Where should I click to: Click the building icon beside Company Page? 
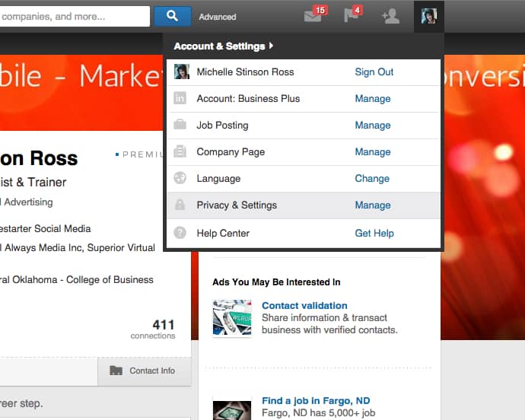180,151
